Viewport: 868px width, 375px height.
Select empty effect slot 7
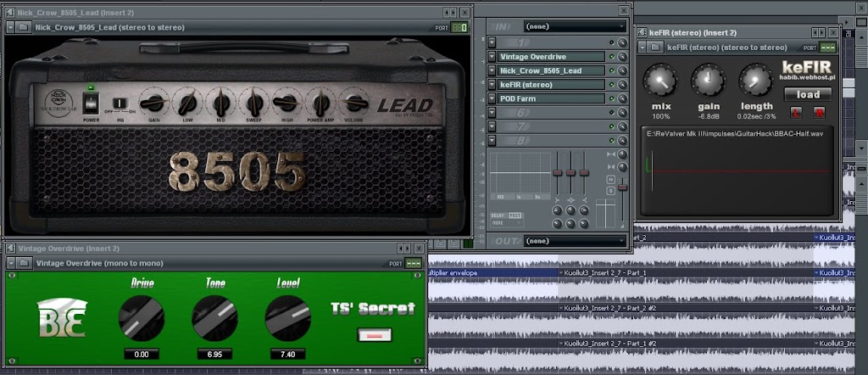(551, 126)
